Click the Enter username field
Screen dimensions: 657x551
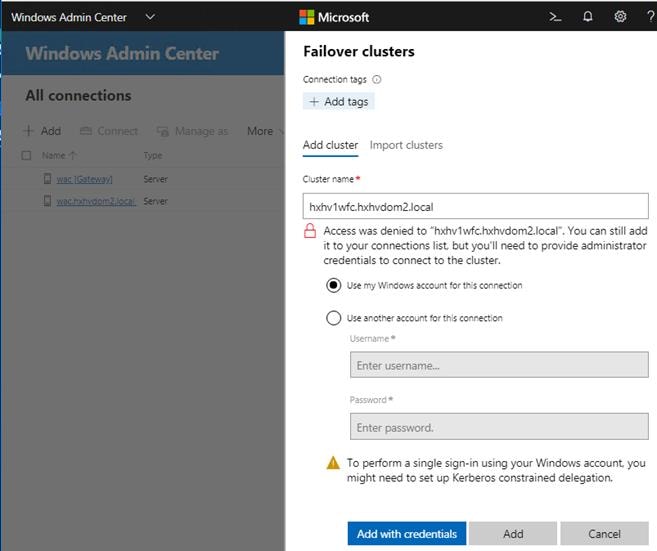click(499, 365)
